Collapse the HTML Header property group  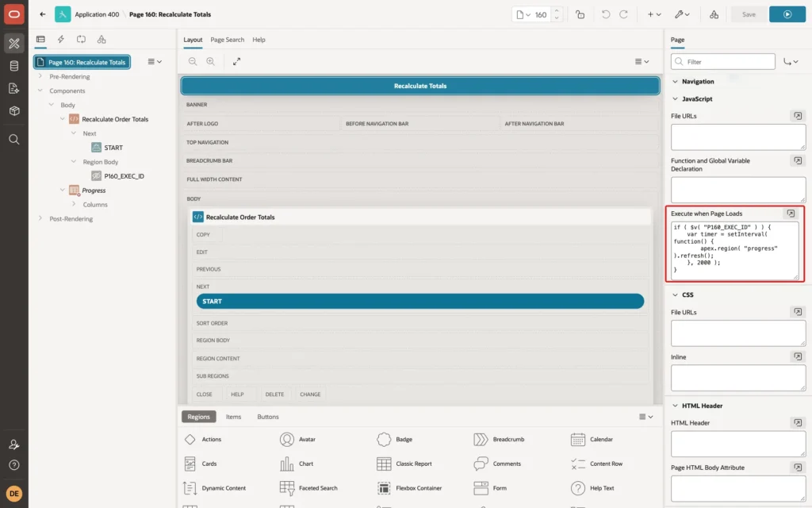(675, 406)
